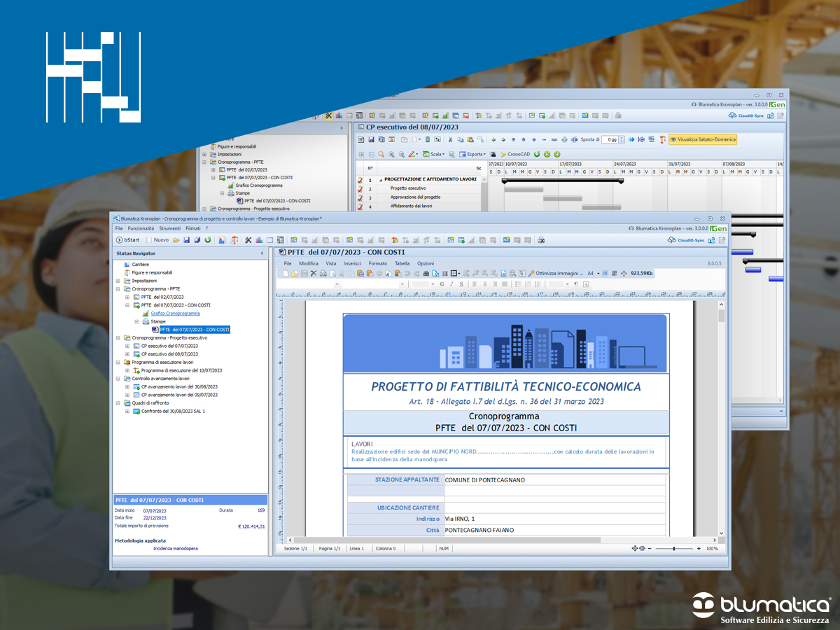This screenshot has height=630, width=840.
Task: Click the trash bin icon in the CP esecutivo toolbar
Action: [427, 139]
